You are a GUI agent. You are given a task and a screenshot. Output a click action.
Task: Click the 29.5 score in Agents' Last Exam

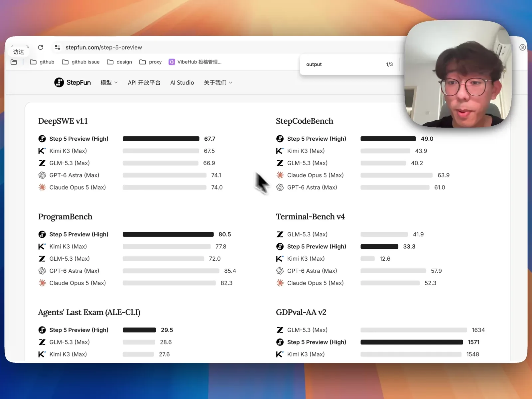point(167,330)
